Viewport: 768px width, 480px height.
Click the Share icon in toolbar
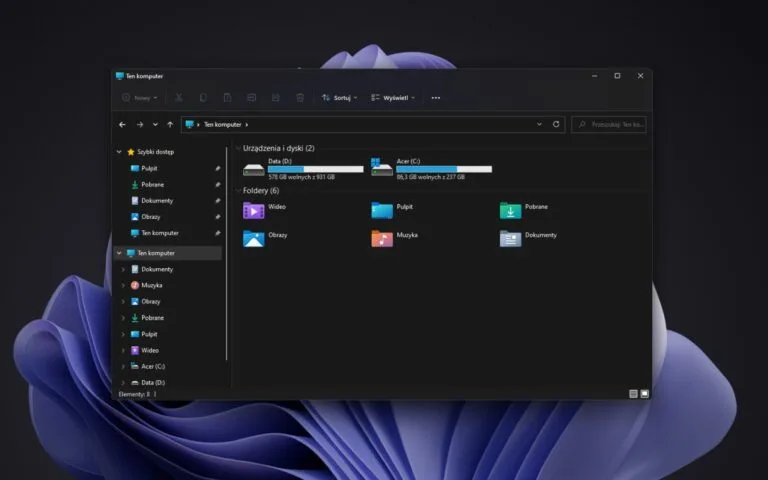pos(276,98)
